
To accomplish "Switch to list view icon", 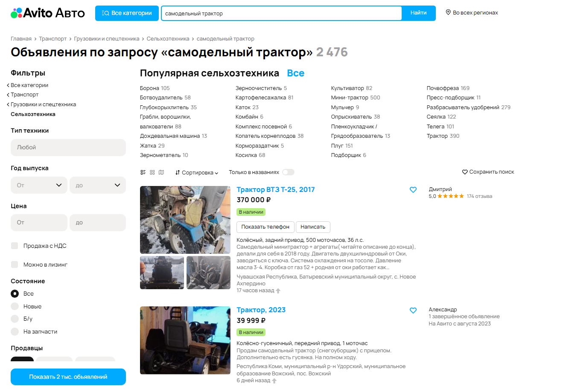I will tap(143, 172).
